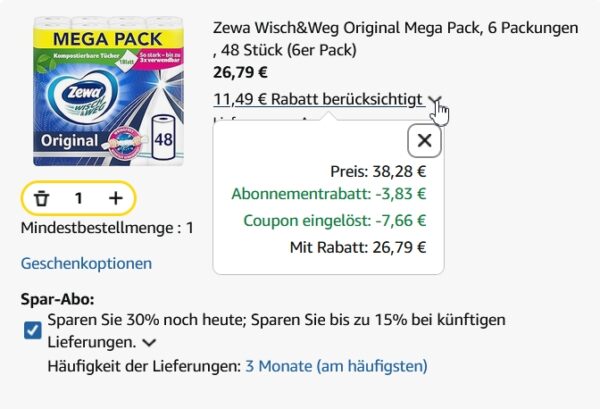Screen dimensions: 600x409
Task: Expand chevron after 'Lieferungen.' text
Action: [149, 342]
